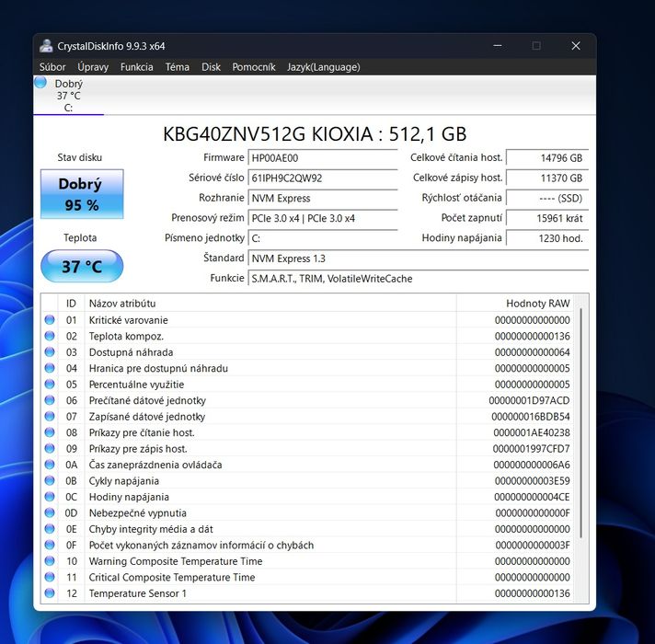Viewport: 655px width, 644px height.
Task: Open the Pomocník menu
Action: (254, 67)
